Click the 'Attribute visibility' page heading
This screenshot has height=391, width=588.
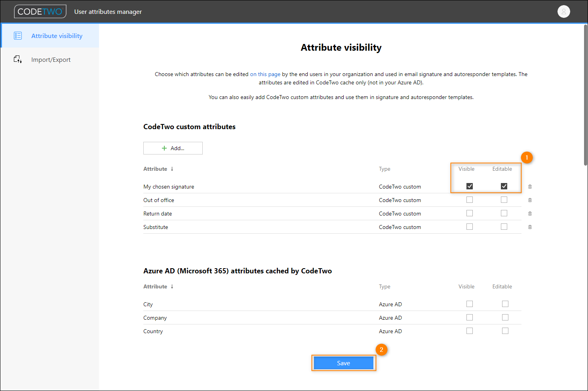[x=341, y=48]
